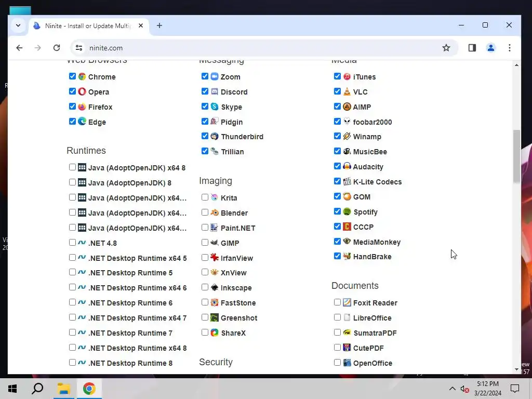The height and width of the screenshot is (399, 532).
Task: Check the .NET 4.8 checkbox
Action: click(72, 243)
